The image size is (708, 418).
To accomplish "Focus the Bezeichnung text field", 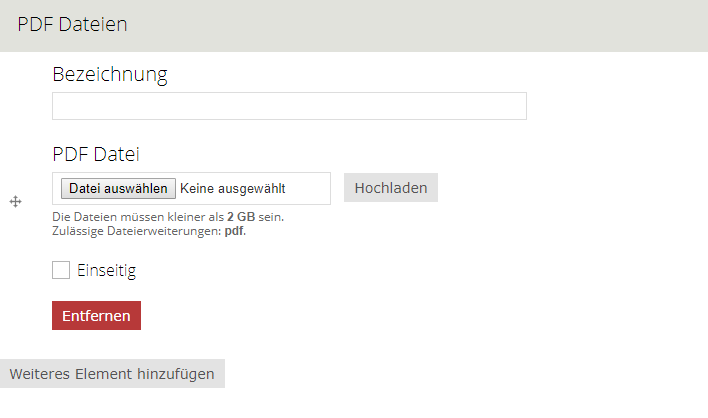I will tap(289, 106).
